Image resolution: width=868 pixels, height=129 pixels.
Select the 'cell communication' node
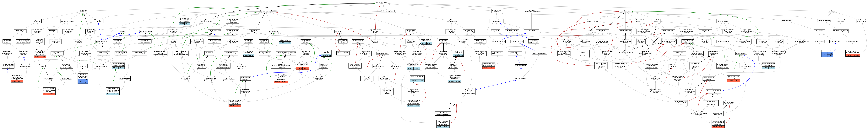(x=146, y=31)
